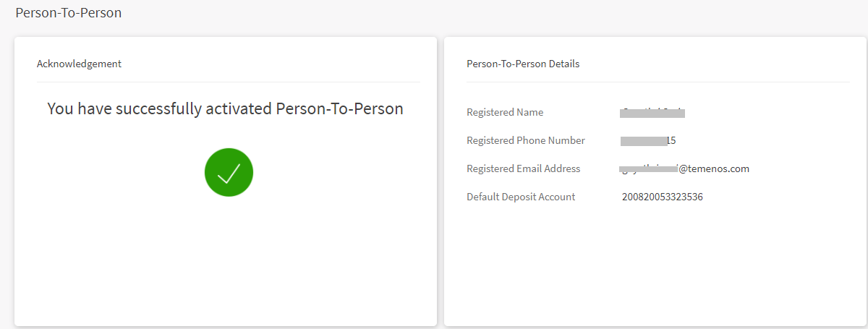Select the Acknowledgement card title
Image resolution: width=868 pixels, height=329 pixels.
(x=79, y=64)
